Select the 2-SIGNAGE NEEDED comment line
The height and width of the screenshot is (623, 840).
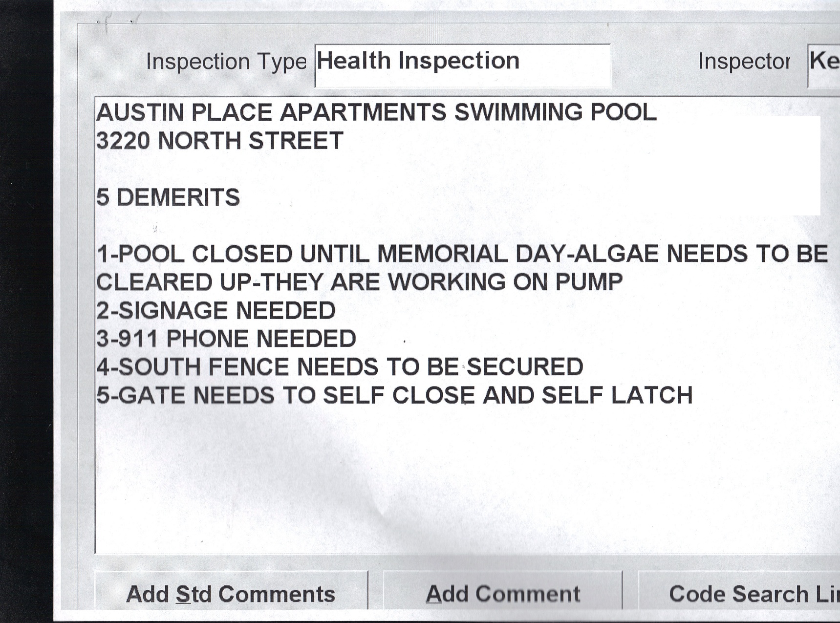pos(216,311)
